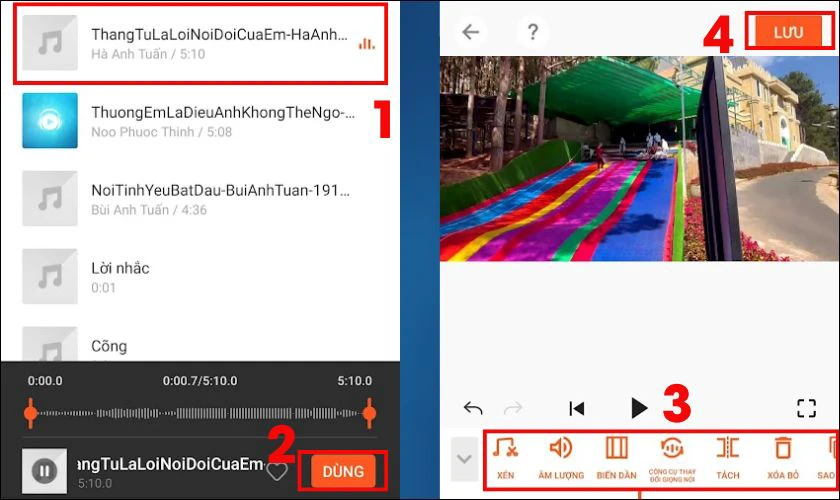The width and height of the screenshot is (840, 500).
Task: Click the right trim handle on the waveform
Action: point(369,412)
